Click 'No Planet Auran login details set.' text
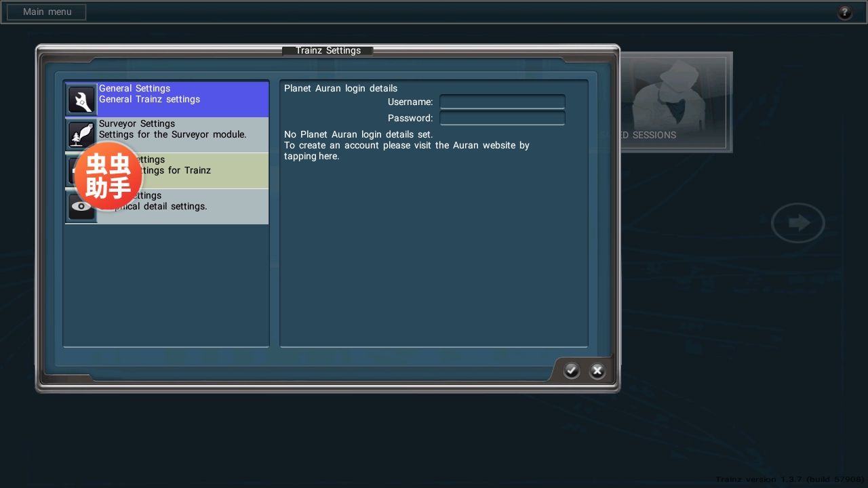Screen dimensions: 868x488 coord(358,134)
